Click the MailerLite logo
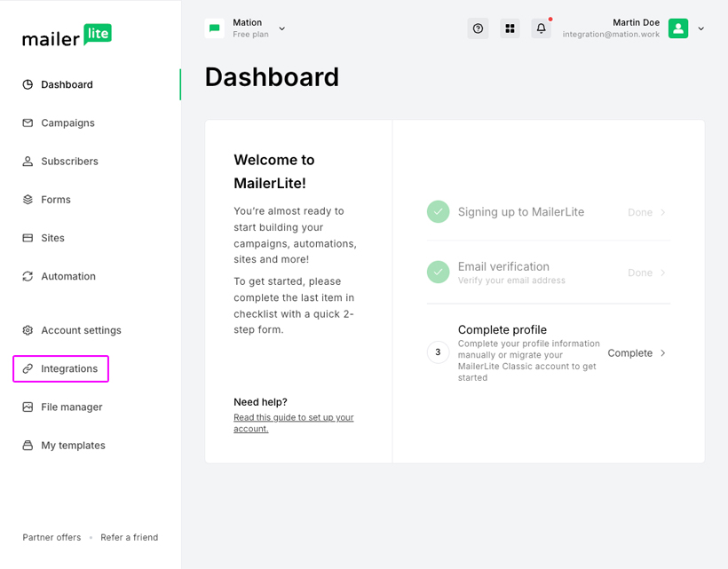This screenshot has height=569, width=728. [67, 36]
